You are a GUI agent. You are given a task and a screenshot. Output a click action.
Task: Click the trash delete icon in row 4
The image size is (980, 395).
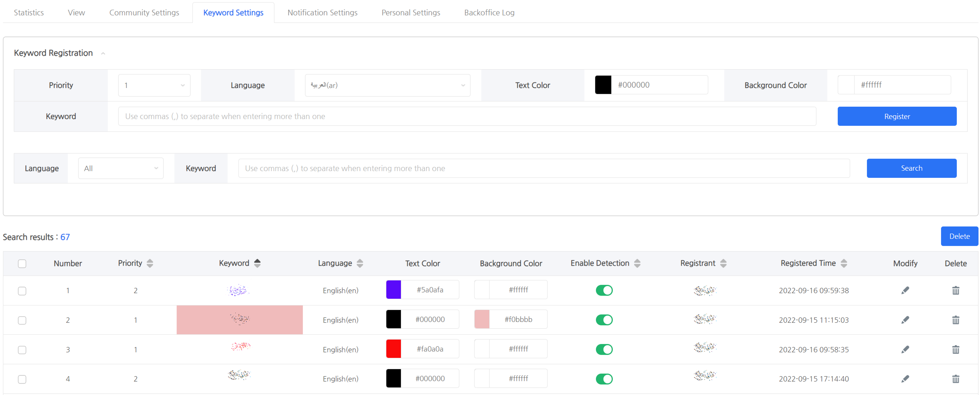point(955,379)
